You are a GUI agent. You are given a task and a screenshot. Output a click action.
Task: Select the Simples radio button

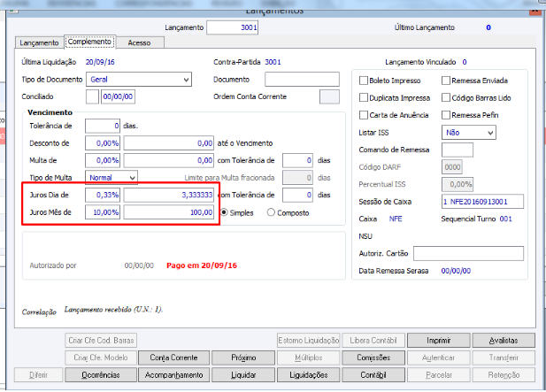pyautogui.click(x=224, y=212)
